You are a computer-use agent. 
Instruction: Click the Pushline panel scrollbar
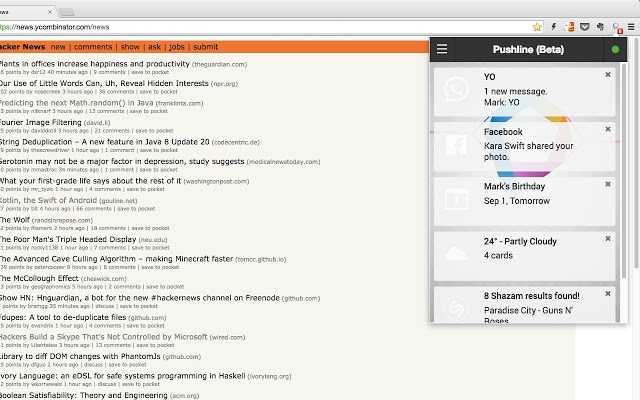click(x=623, y=171)
